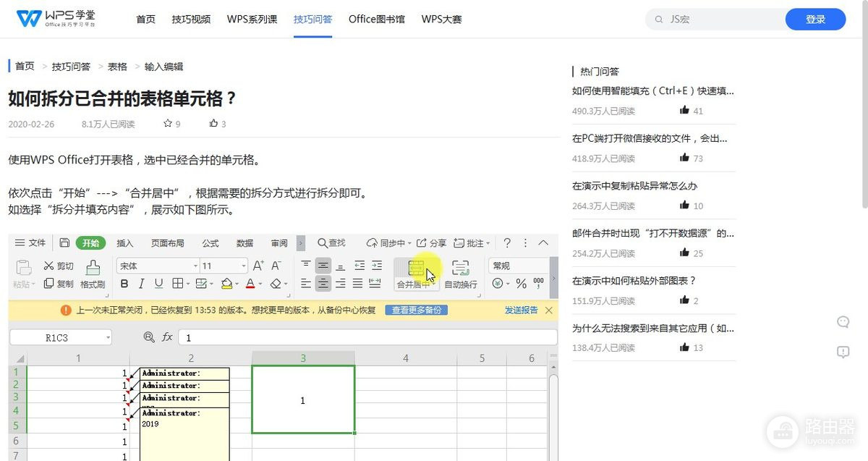This screenshot has width=868, height=461.
Task: Click the 复制 copy button
Action: 59,284
